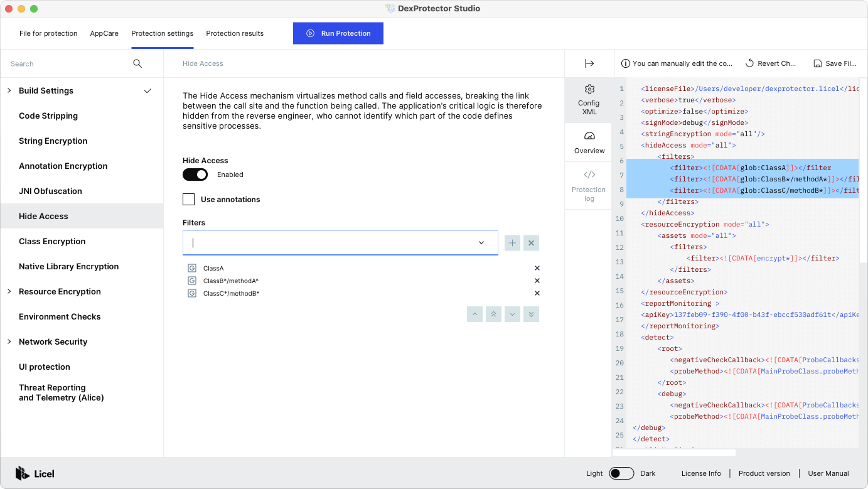Expand the Build Settings section
Viewport: 868px width, 489px height.
pos(9,90)
